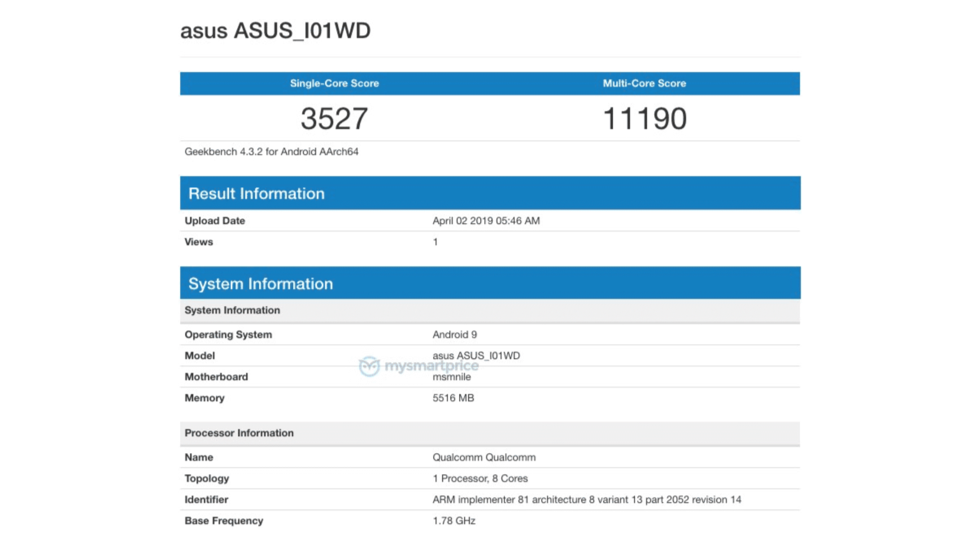
Task: Click the Upload Date value April 02 2019
Action: pos(486,221)
